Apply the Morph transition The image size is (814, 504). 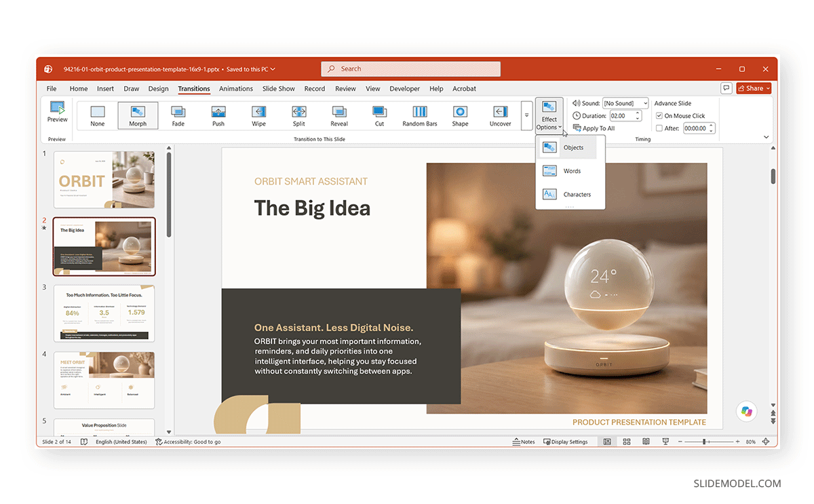pos(138,115)
